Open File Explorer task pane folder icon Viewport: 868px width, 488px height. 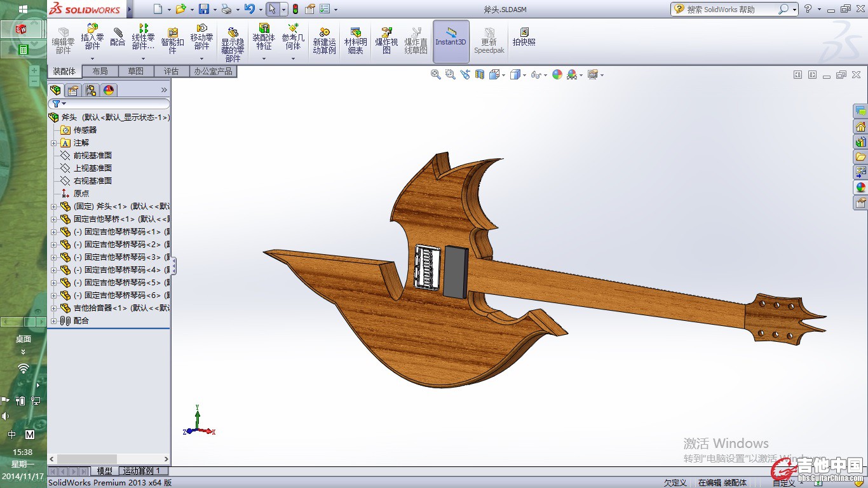(x=861, y=156)
